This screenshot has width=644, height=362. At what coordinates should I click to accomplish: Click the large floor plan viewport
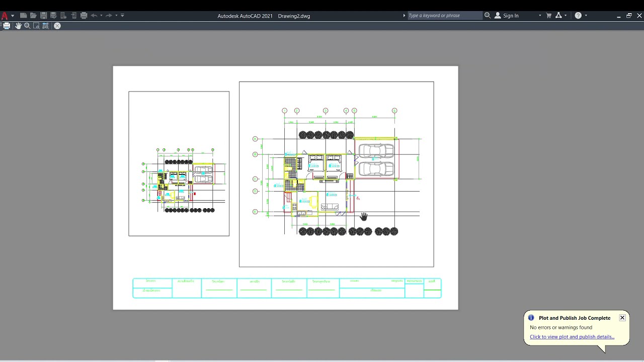coord(337,174)
